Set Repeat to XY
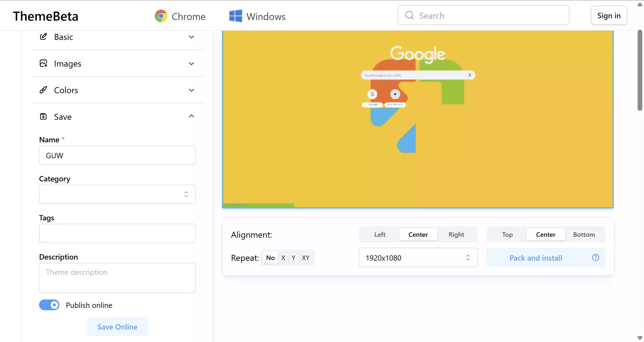Viewport: 644px width, 342px height. coord(305,257)
